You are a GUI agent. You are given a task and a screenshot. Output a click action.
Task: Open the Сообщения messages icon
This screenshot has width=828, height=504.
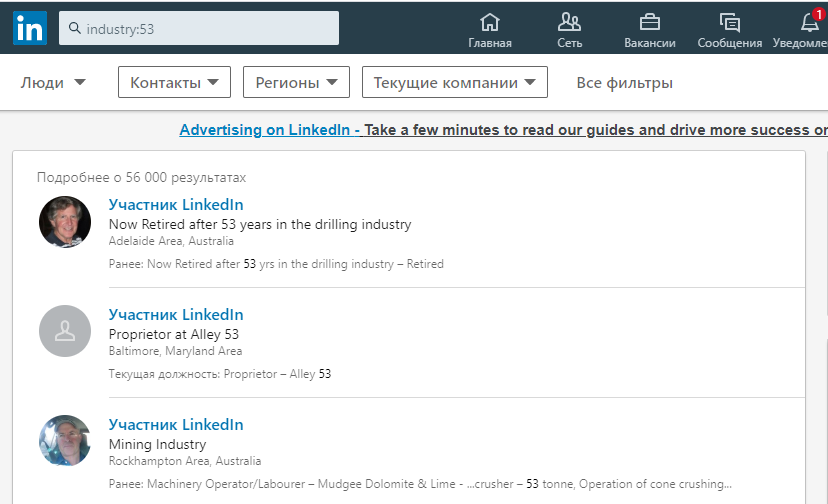(x=729, y=22)
